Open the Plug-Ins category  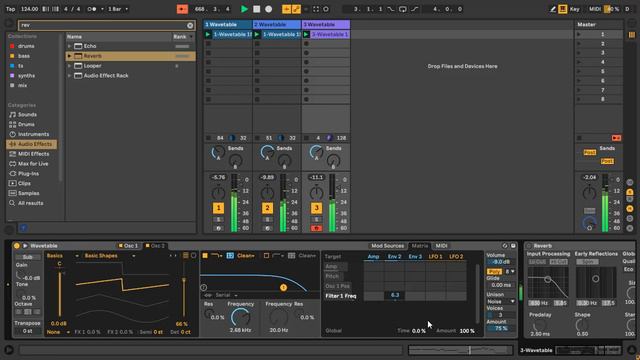(28, 173)
